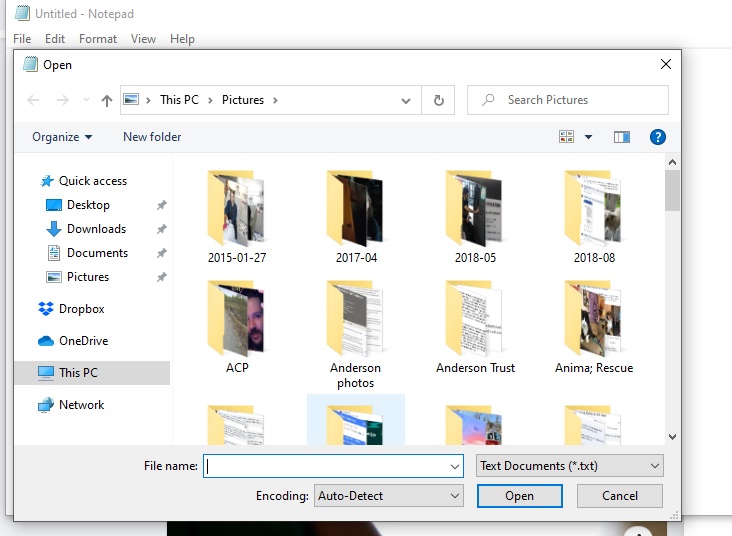
Task: Select Desktop in Quick access
Action: (x=88, y=205)
